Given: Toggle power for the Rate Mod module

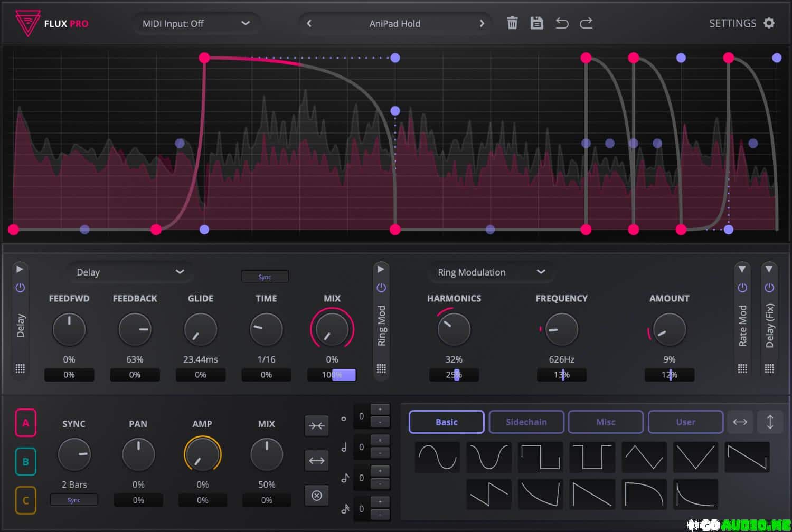Looking at the screenshot, I should click(x=742, y=288).
